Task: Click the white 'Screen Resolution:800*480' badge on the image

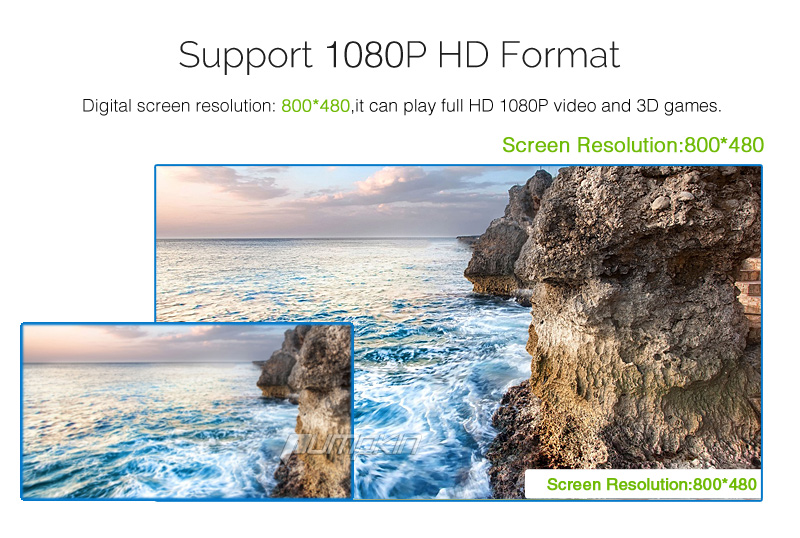Action: click(x=643, y=484)
